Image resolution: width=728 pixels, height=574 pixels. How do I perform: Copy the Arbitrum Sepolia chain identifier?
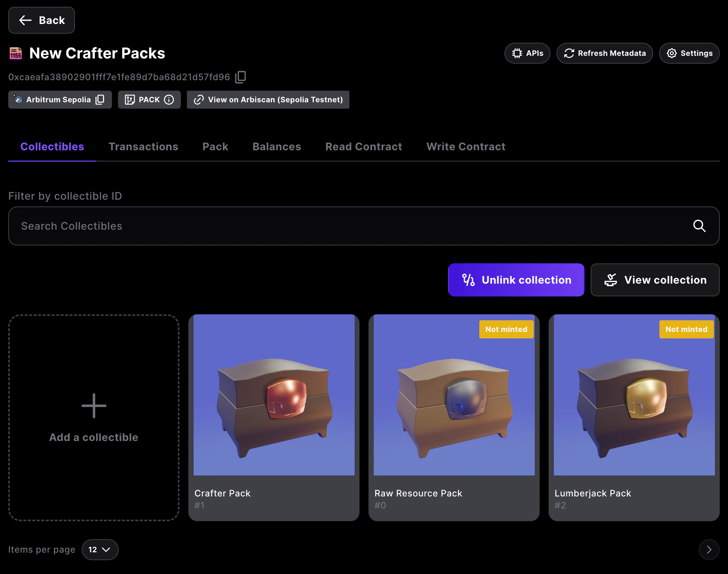[100, 100]
